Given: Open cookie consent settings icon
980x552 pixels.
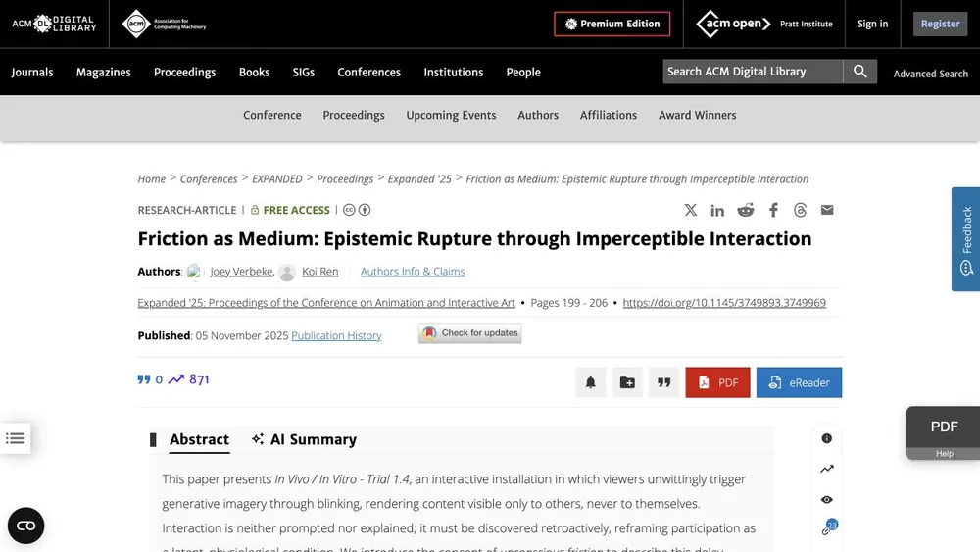Looking at the screenshot, I should pyautogui.click(x=25, y=526).
